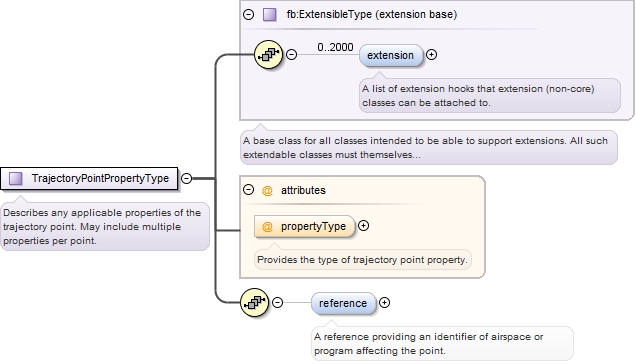
Task: Click the fb:ExtensibleType (extension base) label
Action: [x=372, y=15]
